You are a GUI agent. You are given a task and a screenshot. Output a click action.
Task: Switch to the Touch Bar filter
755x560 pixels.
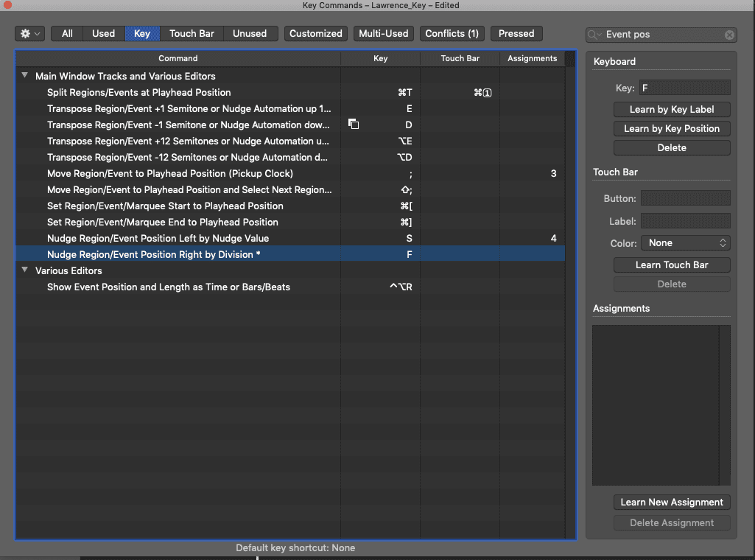pos(192,34)
